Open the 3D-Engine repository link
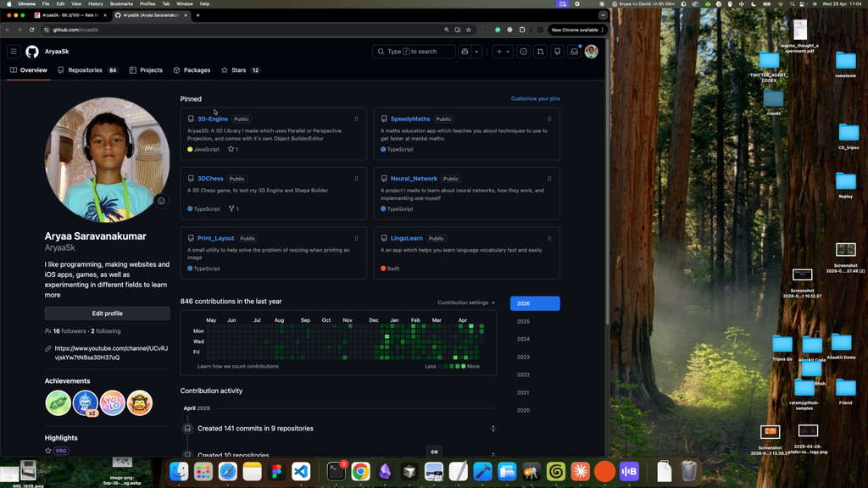 (x=213, y=119)
